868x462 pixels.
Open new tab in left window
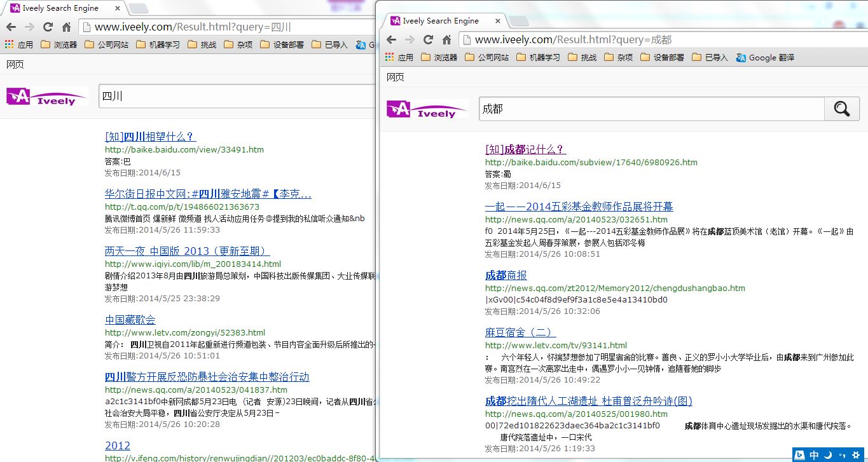click(x=139, y=8)
